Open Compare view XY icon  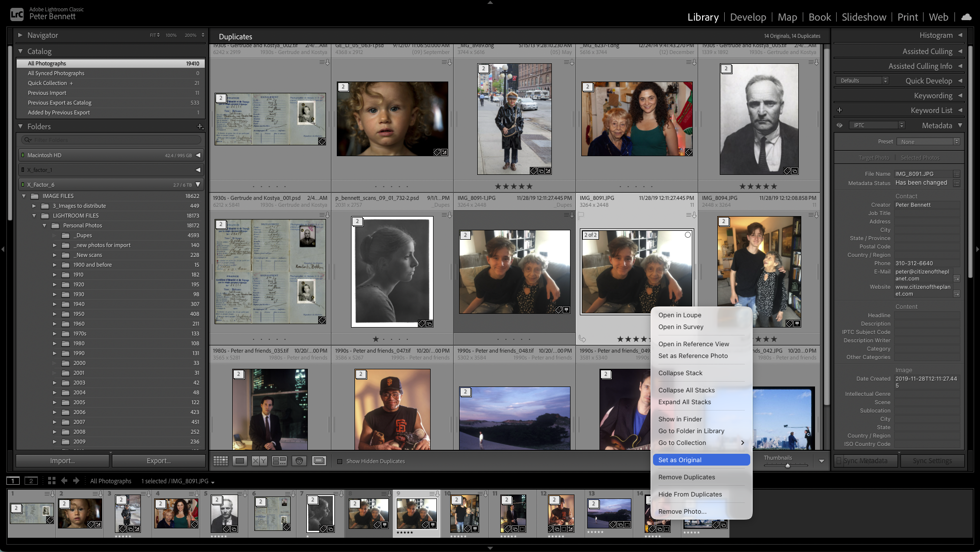[259, 461]
